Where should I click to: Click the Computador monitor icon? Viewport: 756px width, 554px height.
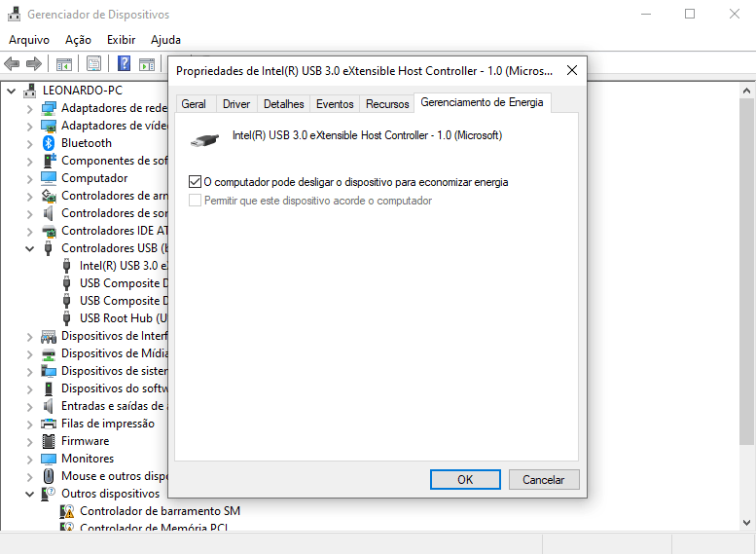49,178
